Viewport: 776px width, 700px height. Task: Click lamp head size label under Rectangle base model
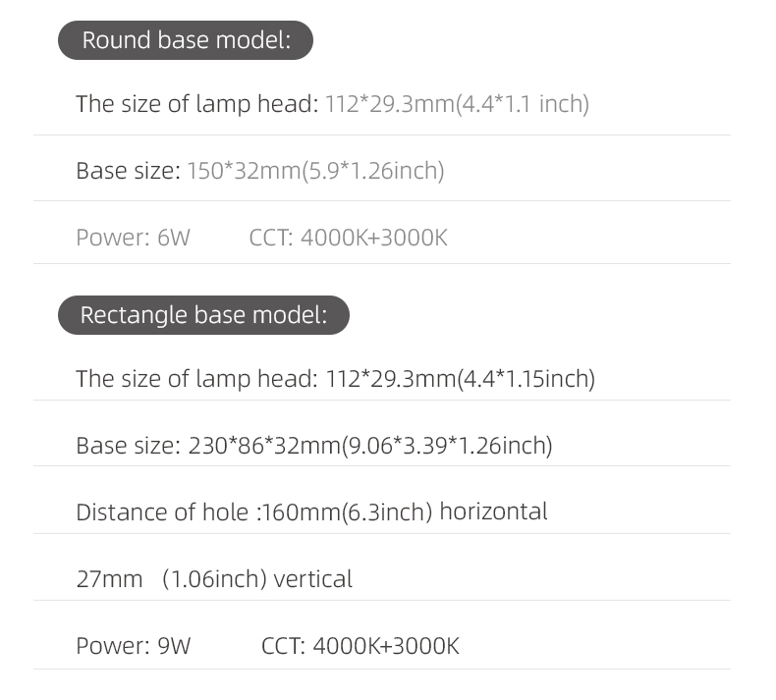point(196,378)
